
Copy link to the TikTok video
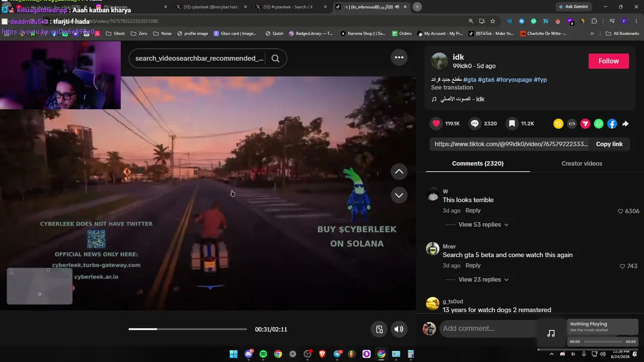(x=609, y=144)
